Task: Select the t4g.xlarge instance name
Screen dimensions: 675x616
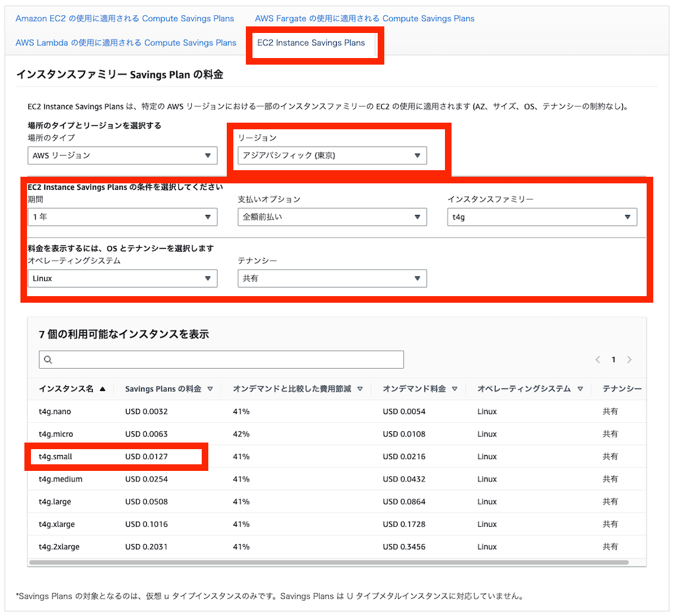Action: tap(57, 524)
